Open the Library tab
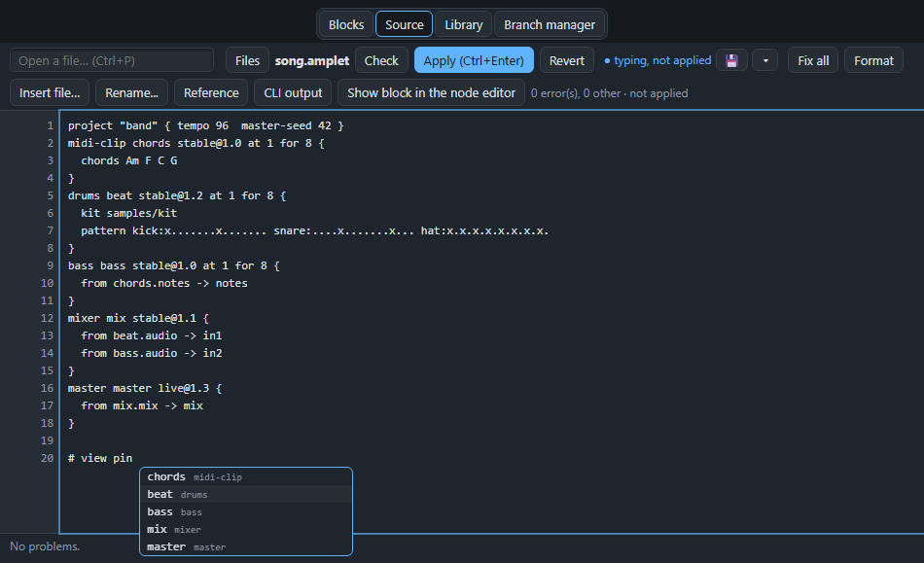924x563 pixels. click(464, 24)
